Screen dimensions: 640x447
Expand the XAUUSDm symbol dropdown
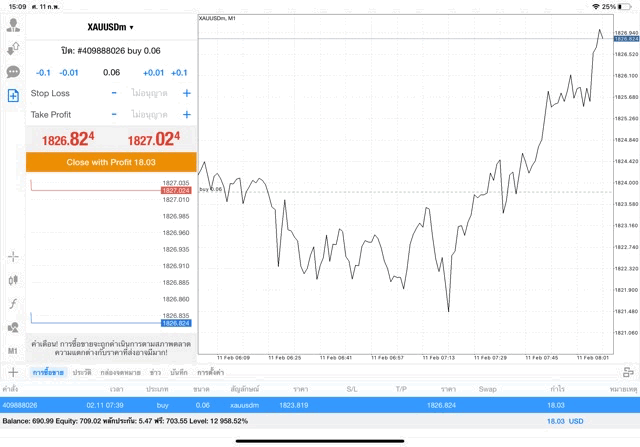[110, 27]
